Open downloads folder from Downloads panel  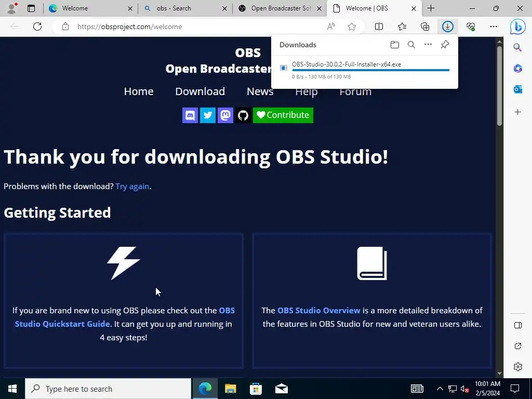395,45
